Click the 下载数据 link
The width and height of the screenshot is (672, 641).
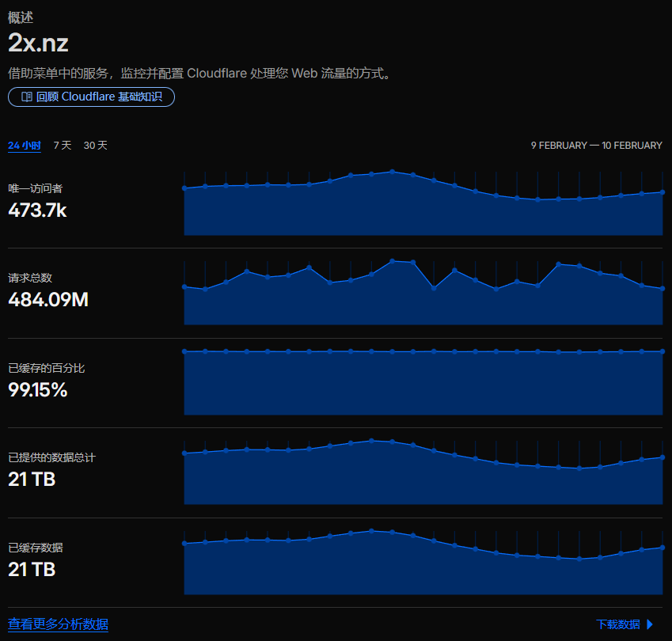618,624
